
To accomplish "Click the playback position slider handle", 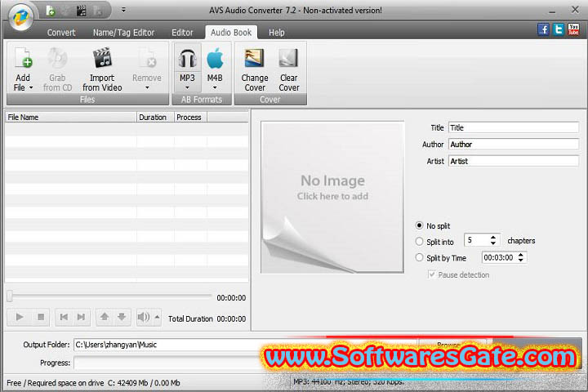I will (10, 296).
